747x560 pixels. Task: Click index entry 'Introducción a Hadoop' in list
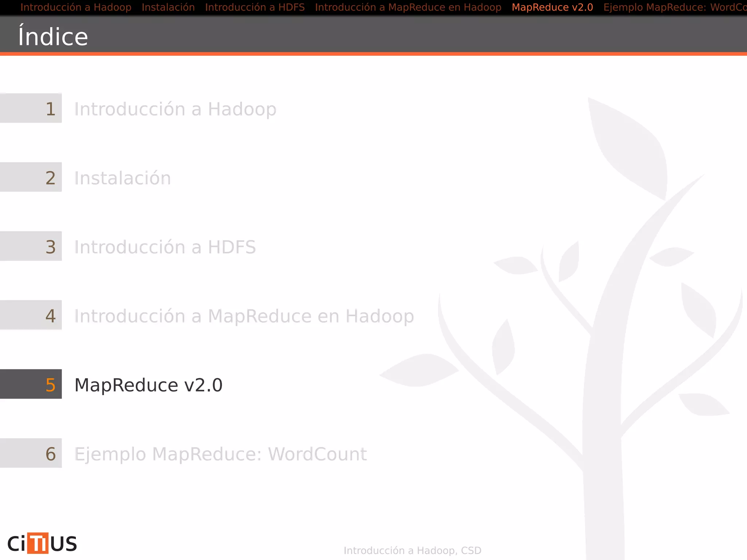click(x=175, y=109)
